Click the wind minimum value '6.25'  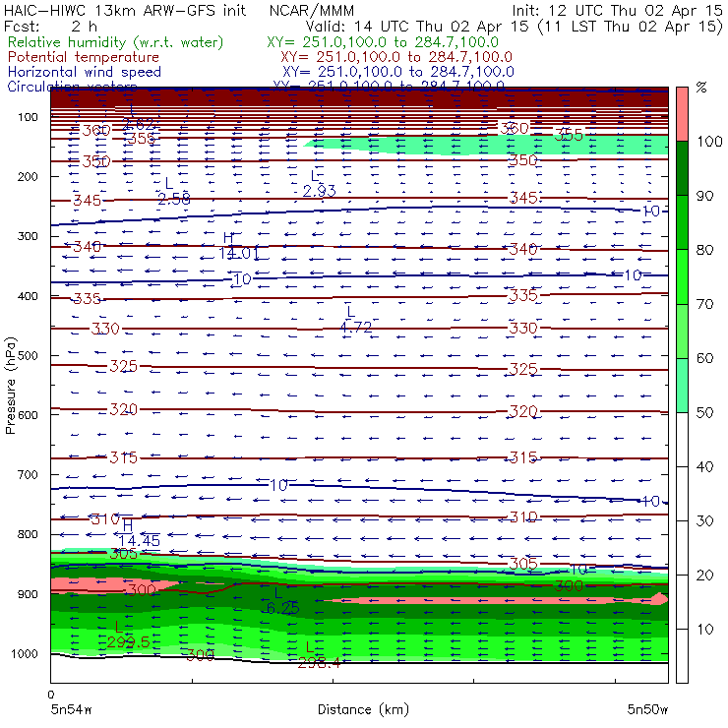[282, 608]
